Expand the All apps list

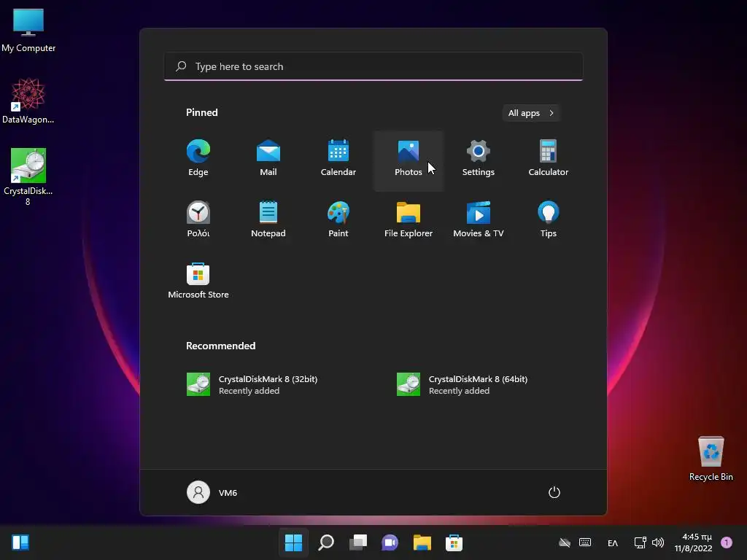531,113
